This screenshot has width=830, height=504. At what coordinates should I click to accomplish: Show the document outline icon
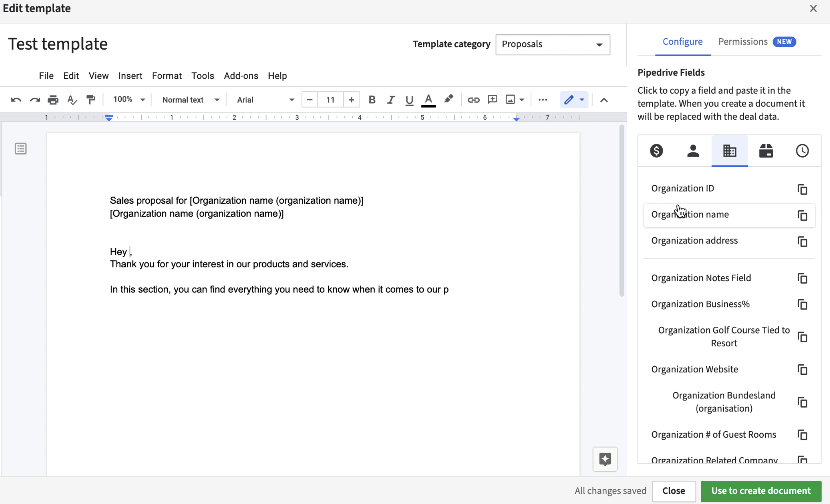(x=21, y=148)
